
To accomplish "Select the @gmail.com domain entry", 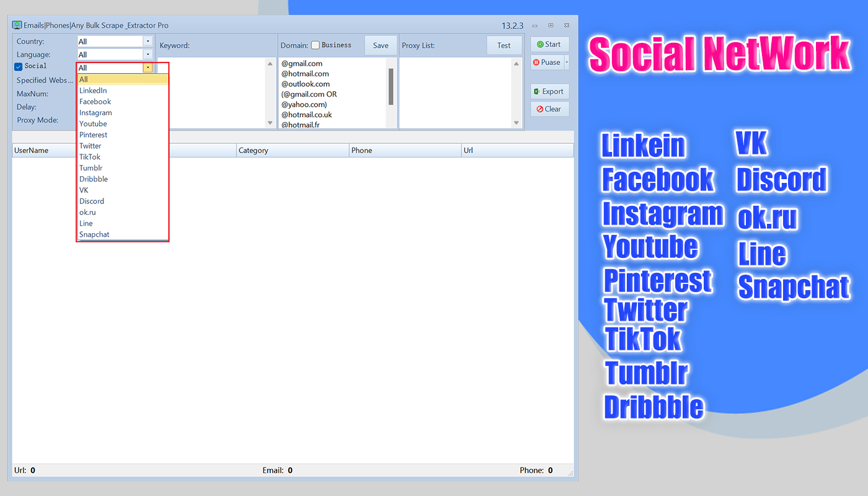I will tap(302, 64).
